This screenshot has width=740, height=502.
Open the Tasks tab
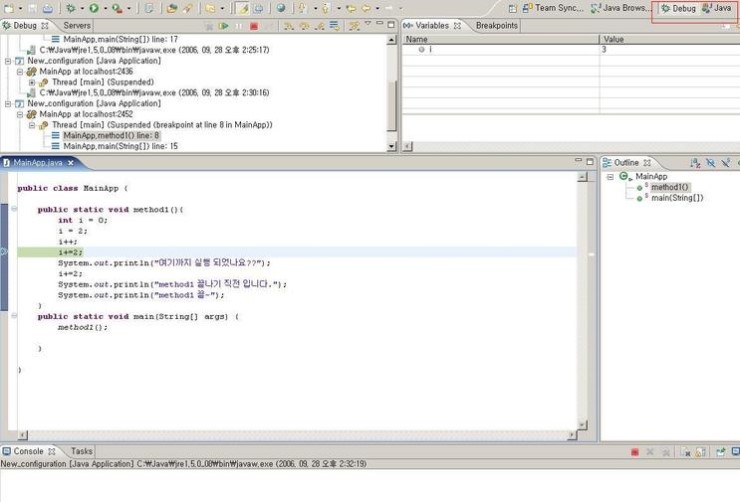(81, 452)
